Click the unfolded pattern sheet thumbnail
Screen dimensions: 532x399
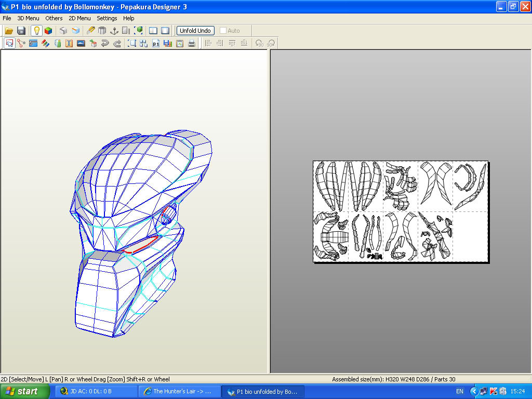tap(401, 211)
